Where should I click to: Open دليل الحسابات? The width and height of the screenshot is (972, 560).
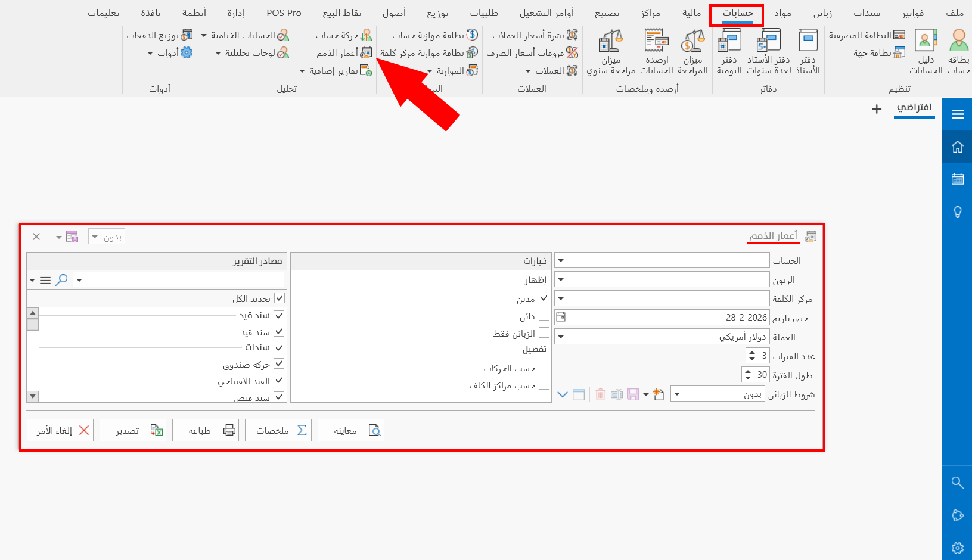tap(926, 52)
